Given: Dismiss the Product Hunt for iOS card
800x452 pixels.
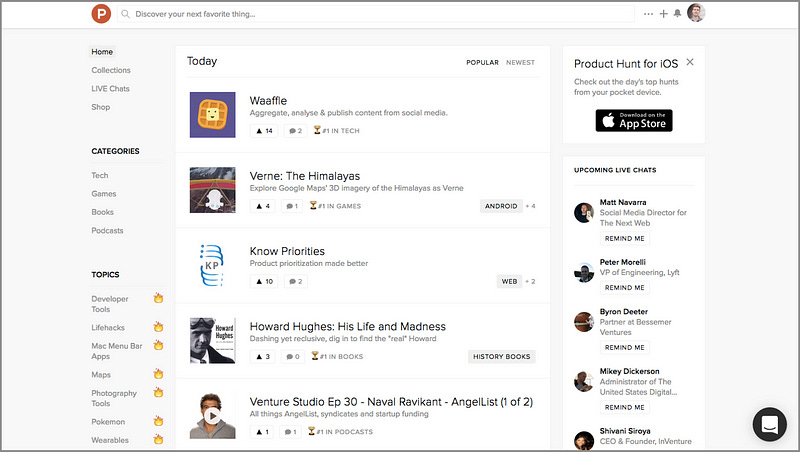Looking at the screenshot, I should coord(690,62).
